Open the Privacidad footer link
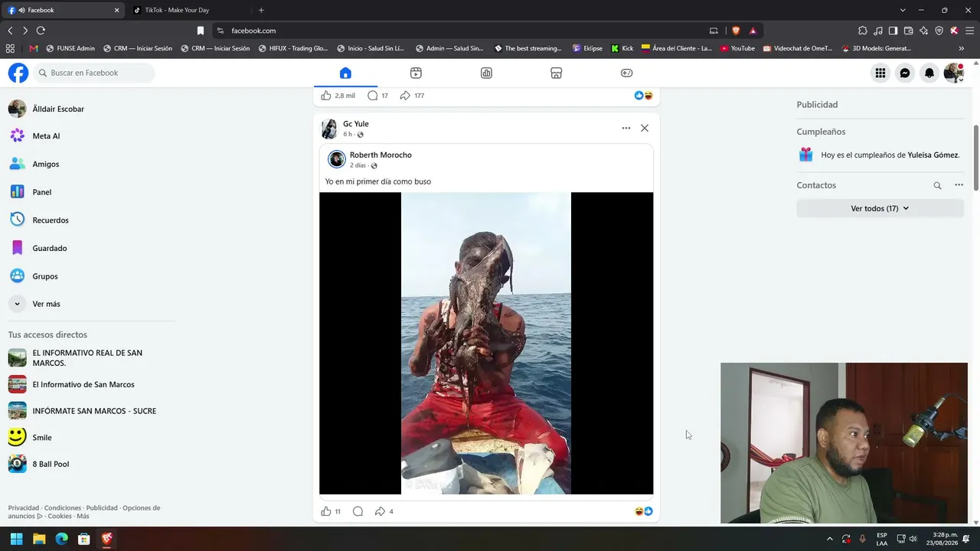Screen dimensions: 980x551 tap(24, 508)
